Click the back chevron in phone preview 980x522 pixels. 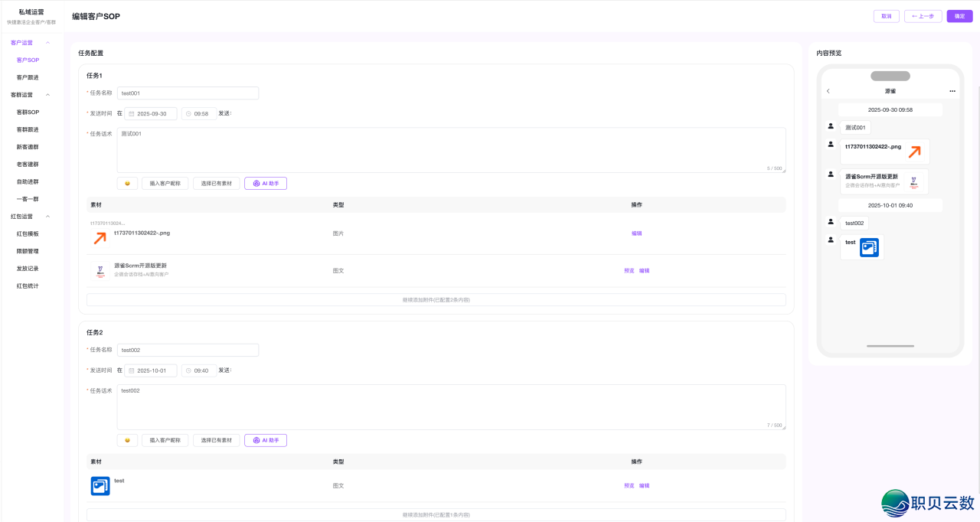pos(828,90)
